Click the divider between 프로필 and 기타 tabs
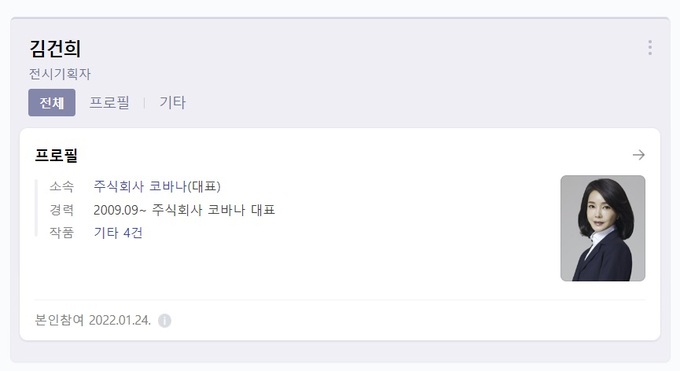Viewport: 680px width, 371px height. point(144,103)
